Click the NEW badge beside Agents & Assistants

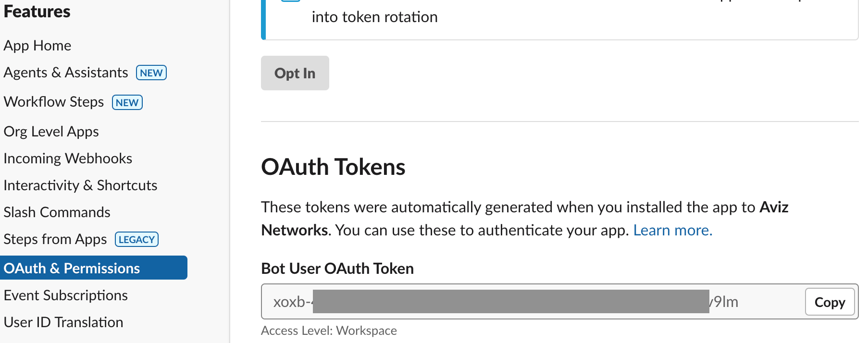151,73
